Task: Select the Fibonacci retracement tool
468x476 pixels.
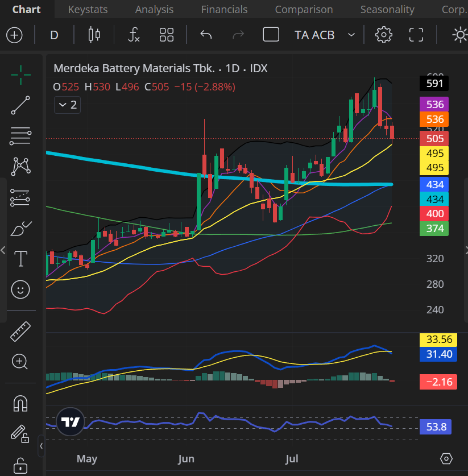Action: [x=20, y=136]
